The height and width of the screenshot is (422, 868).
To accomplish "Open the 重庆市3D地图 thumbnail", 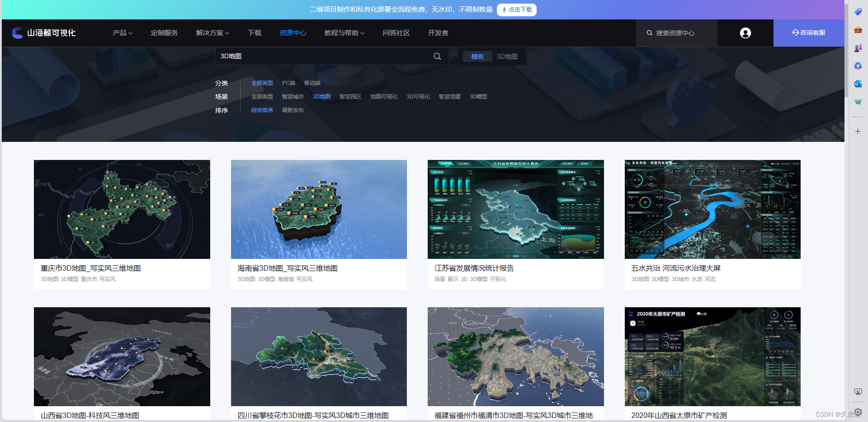I will pyautogui.click(x=122, y=209).
